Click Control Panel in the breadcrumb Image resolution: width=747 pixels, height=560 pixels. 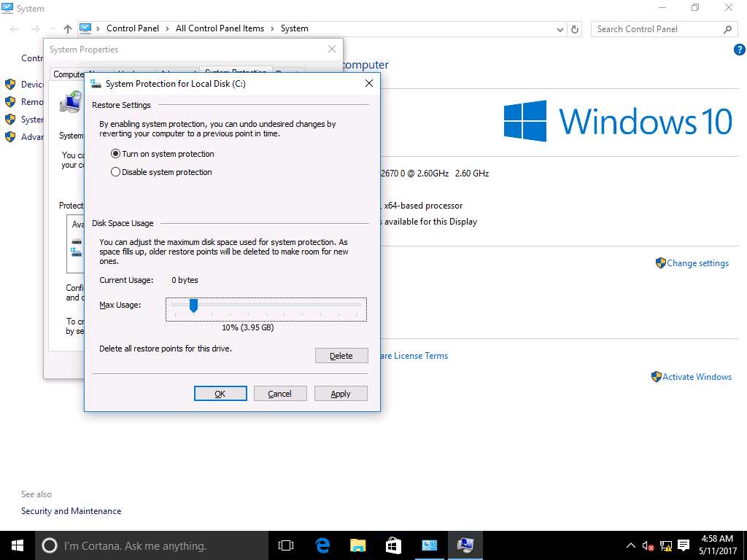point(133,28)
